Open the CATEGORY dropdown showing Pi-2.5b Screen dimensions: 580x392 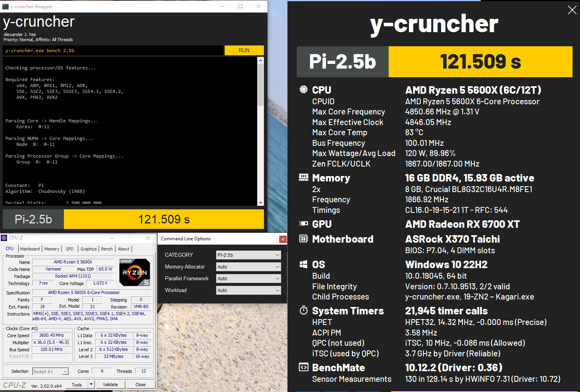pyautogui.click(x=249, y=255)
